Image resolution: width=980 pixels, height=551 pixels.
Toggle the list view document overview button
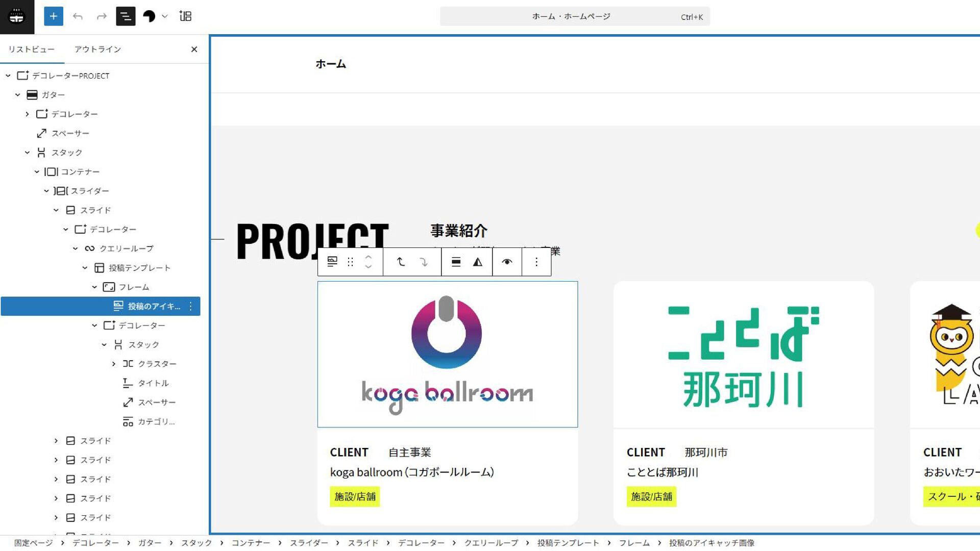tap(126, 16)
